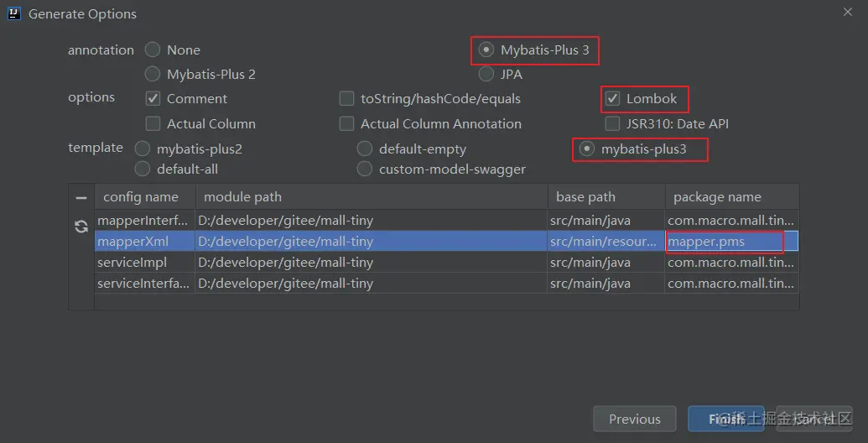This screenshot has height=443, width=868.
Task: Click the IntelliJ logo icon in title bar
Action: point(14,13)
